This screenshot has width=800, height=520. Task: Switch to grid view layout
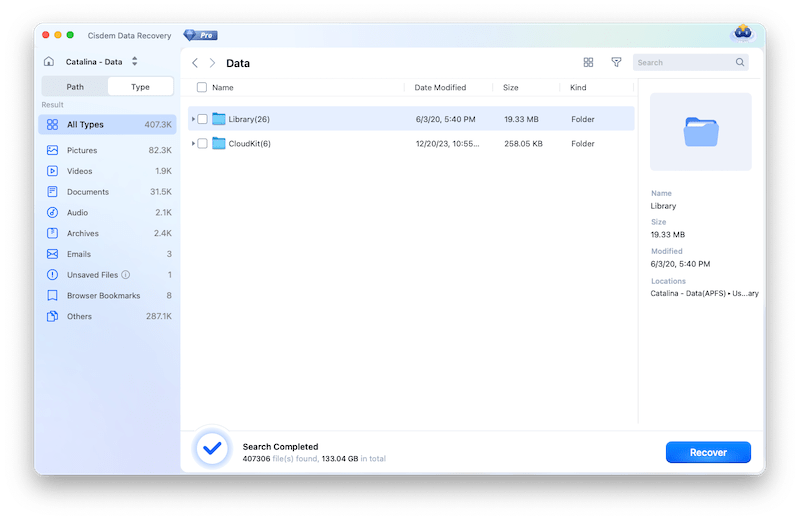(x=588, y=62)
